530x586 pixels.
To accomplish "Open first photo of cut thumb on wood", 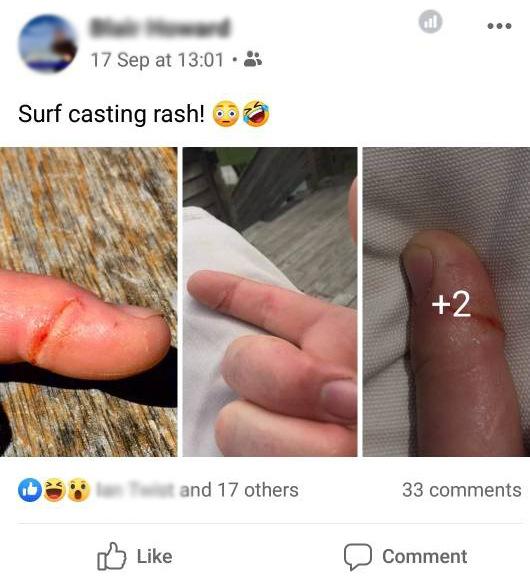I will (89, 302).
